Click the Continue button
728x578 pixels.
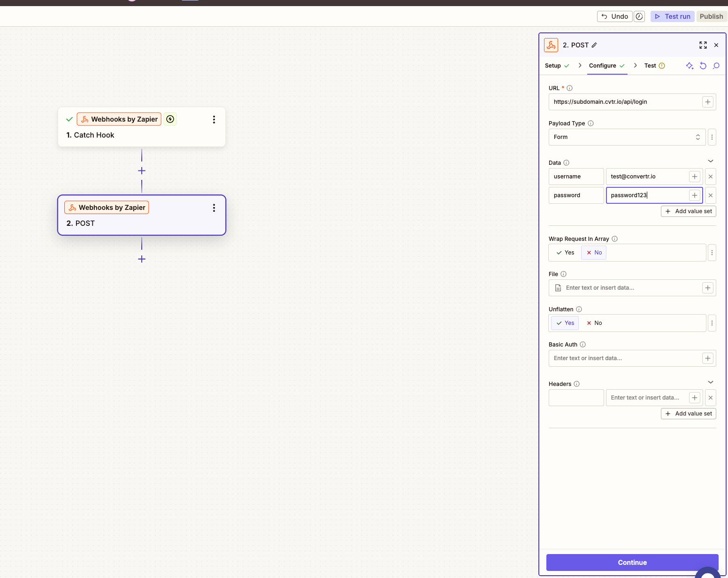coord(632,562)
